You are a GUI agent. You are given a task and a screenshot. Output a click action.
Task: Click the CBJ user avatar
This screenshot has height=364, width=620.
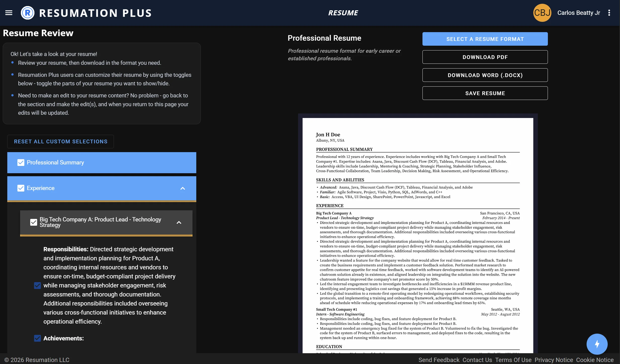point(542,13)
